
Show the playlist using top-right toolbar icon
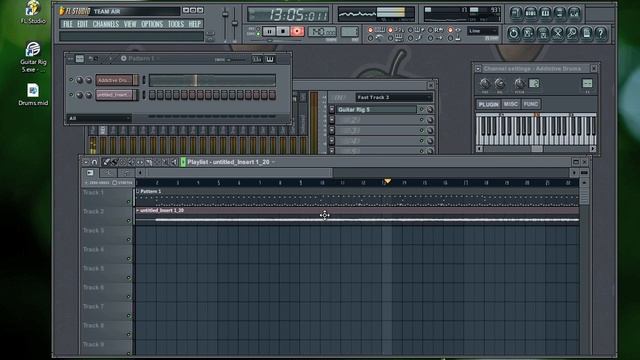(516, 13)
